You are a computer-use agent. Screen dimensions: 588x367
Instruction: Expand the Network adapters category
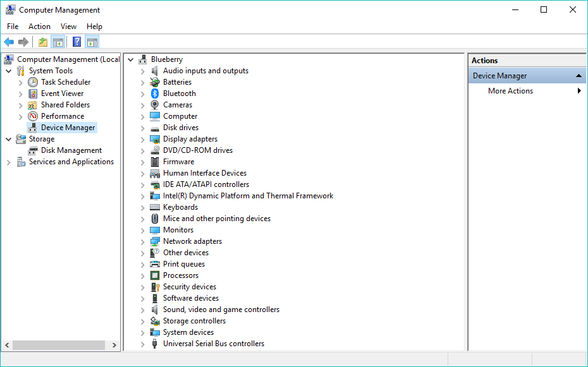(x=143, y=241)
